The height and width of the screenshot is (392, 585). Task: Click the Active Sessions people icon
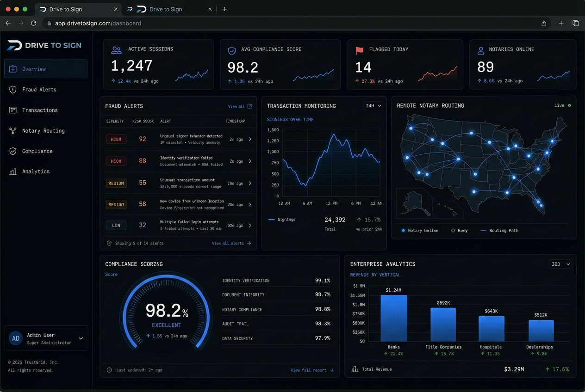click(116, 49)
